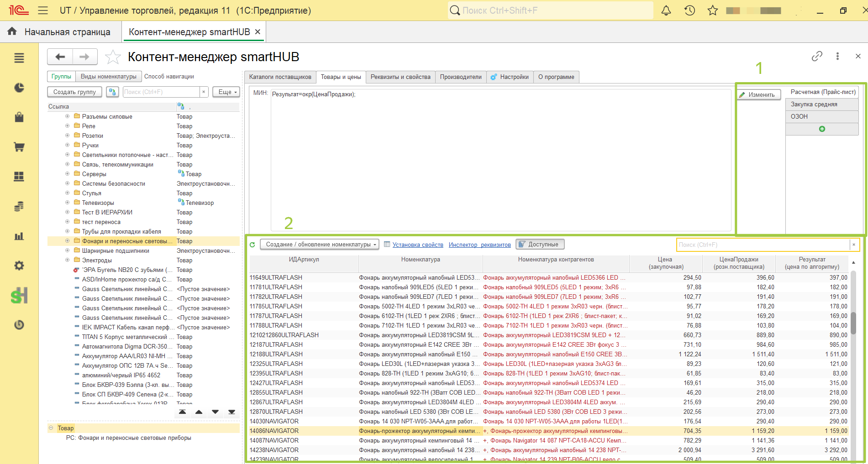The image size is (868, 464).
Task: Add form to favorites star
Action: (x=113, y=57)
